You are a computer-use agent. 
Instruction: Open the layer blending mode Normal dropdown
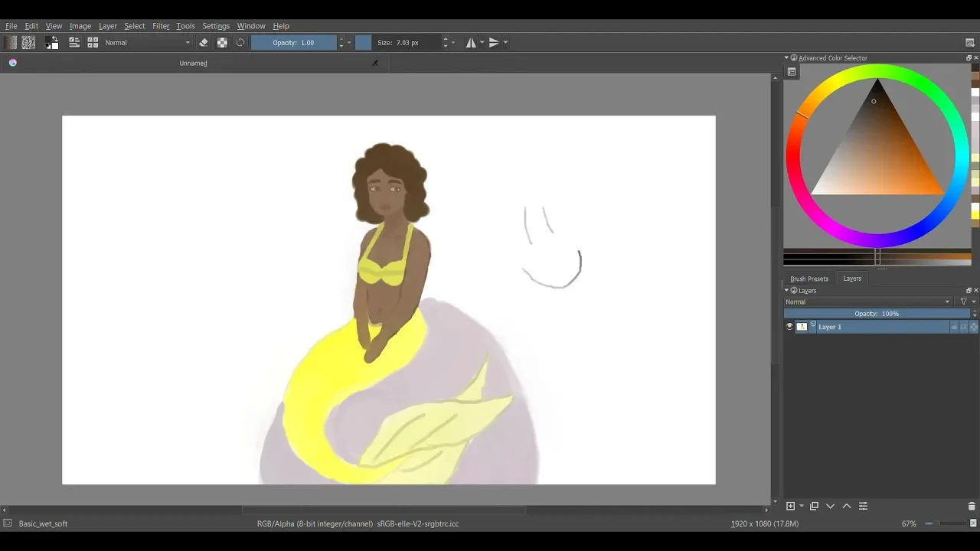[867, 302]
